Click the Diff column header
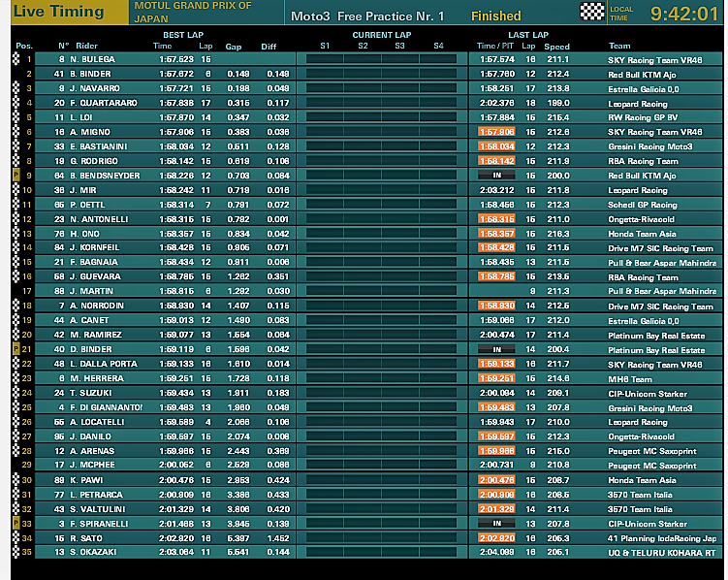The height and width of the screenshot is (580, 728). tap(269, 47)
